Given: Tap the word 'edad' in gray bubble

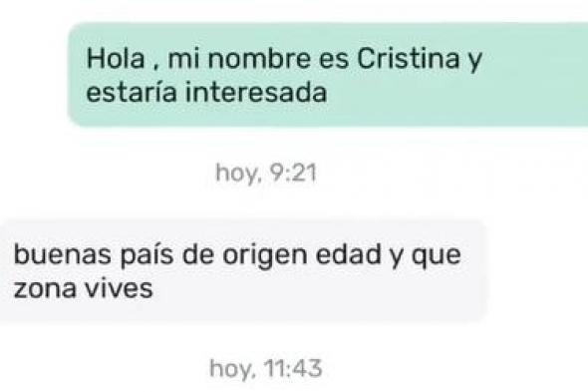Looking at the screenshot, I should click(349, 254).
